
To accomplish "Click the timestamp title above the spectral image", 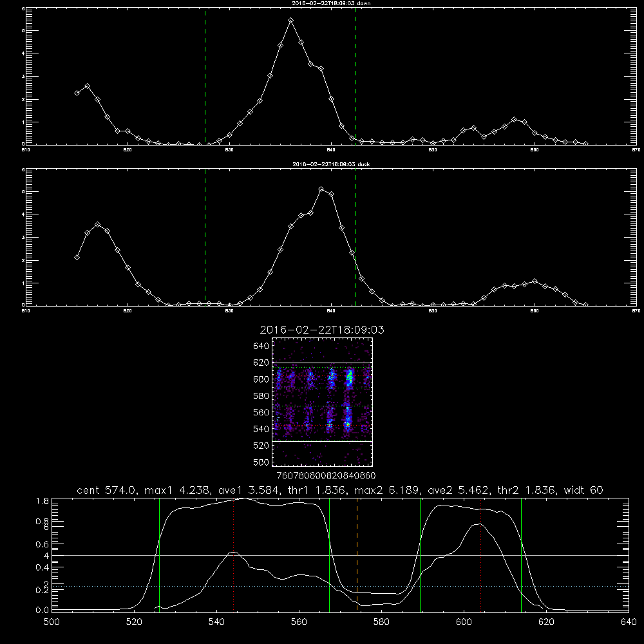I will 322,330.
